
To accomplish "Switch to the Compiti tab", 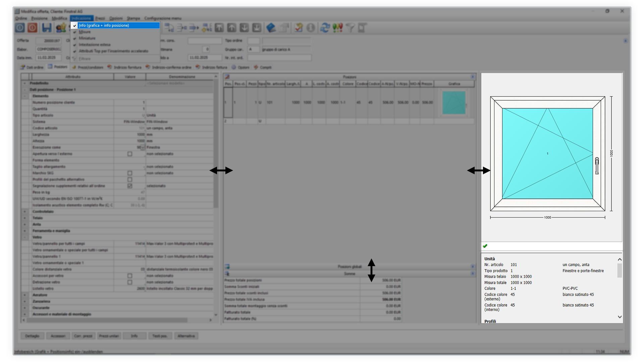I will click(263, 67).
